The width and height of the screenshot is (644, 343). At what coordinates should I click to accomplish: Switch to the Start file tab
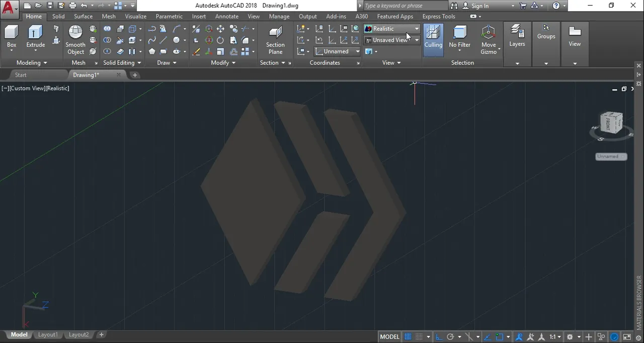(x=21, y=75)
